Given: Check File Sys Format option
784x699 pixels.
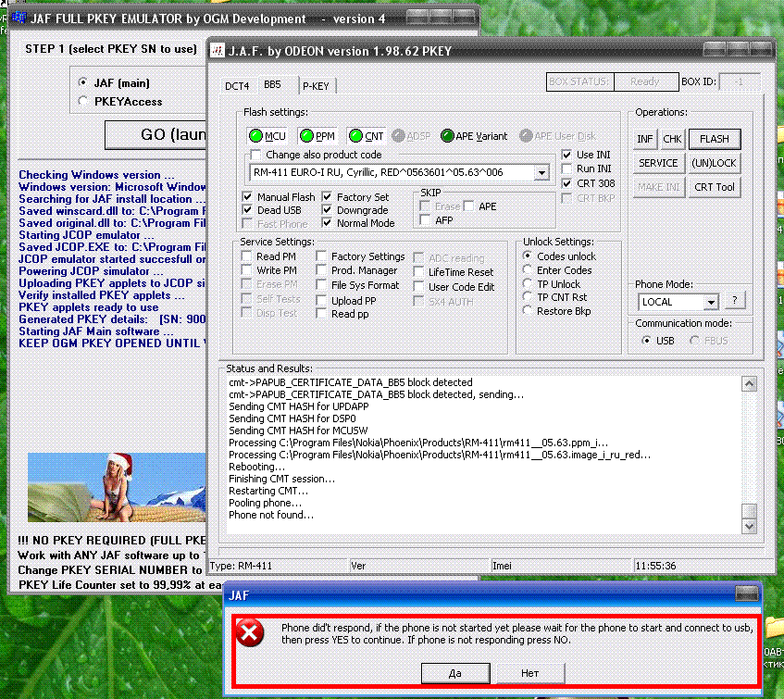Looking at the screenshot, I should (321, 285).
